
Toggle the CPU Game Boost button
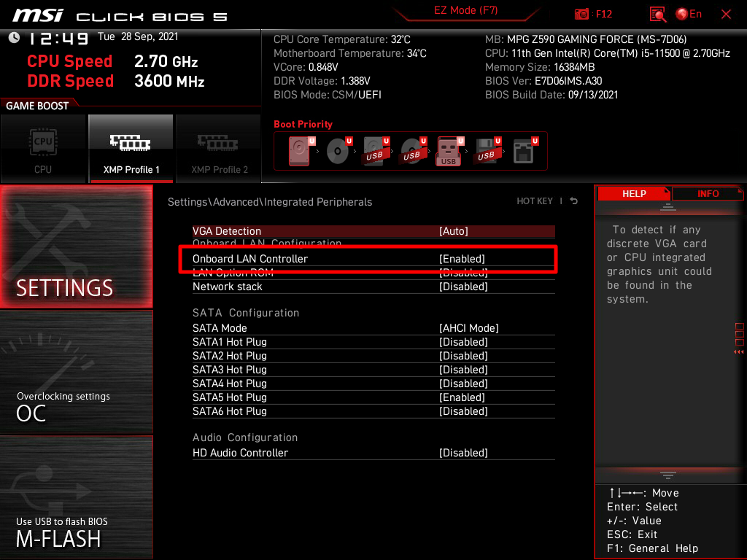[x=43, y=149]
